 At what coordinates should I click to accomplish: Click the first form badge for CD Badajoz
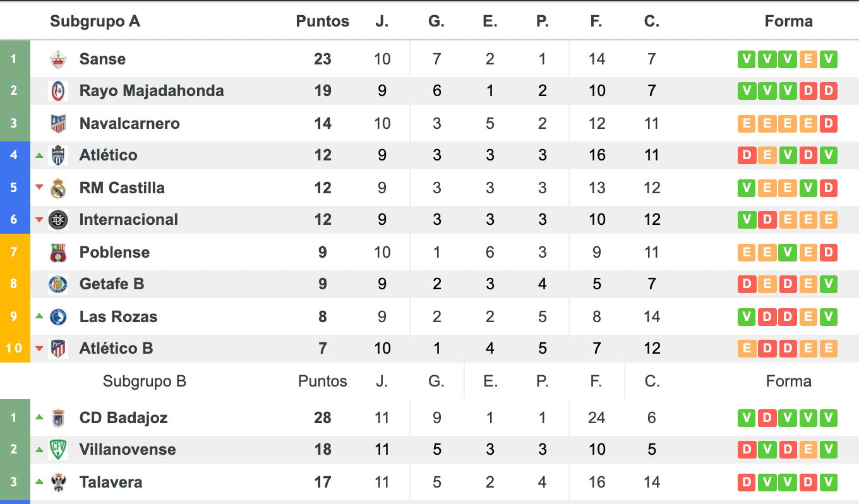point(747,418)
